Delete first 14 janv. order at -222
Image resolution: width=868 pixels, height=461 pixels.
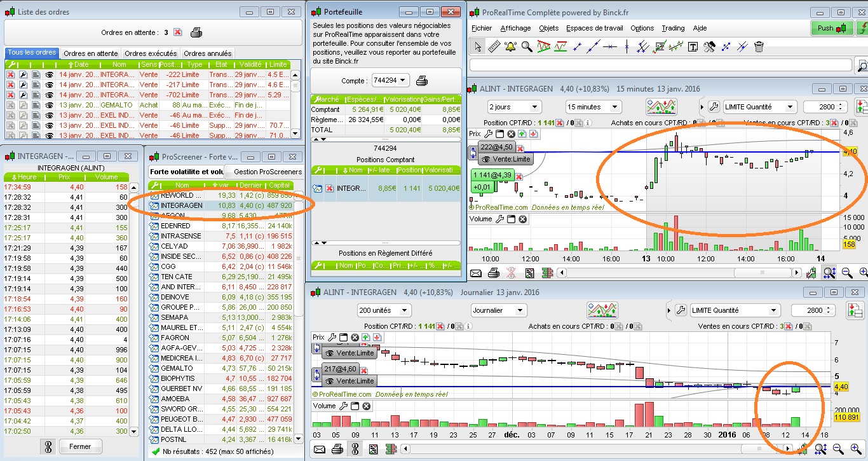(x=11, y=74)
